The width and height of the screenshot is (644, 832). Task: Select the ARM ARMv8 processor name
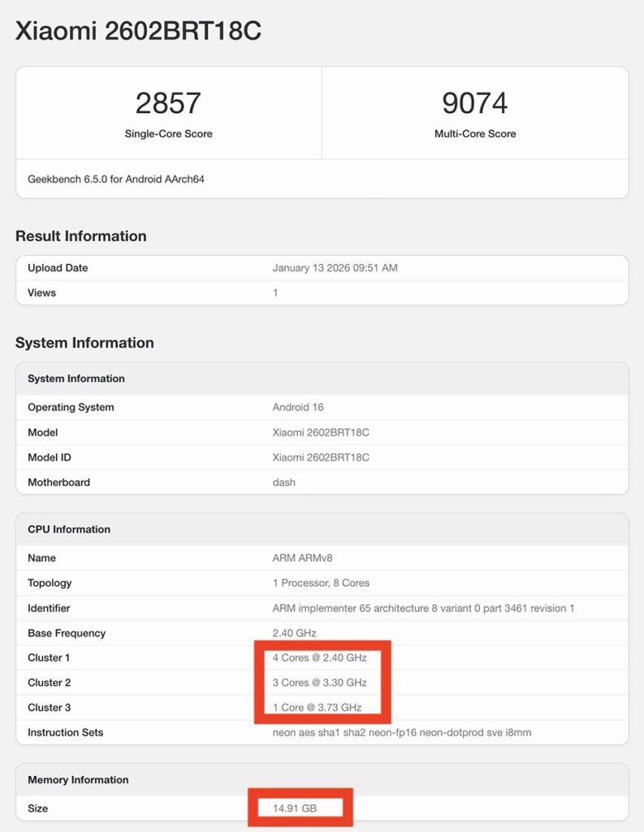(x=301, y=558)
